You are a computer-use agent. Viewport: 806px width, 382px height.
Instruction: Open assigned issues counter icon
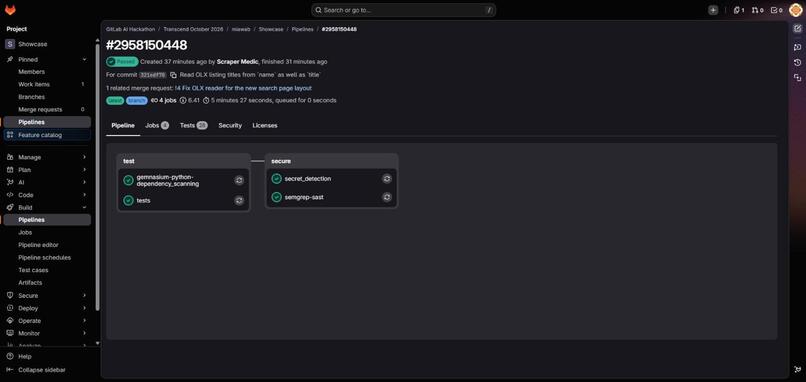click(x=739, y=10)
